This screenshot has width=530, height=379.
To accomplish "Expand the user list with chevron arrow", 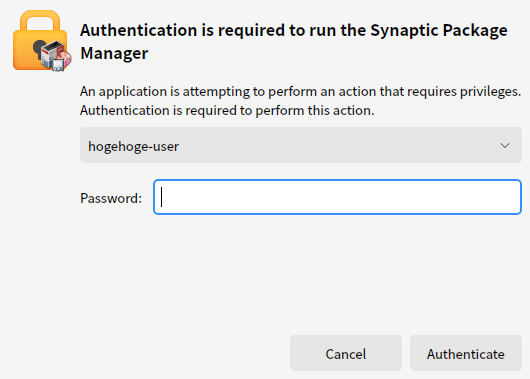I will click(x=505, y=146).
